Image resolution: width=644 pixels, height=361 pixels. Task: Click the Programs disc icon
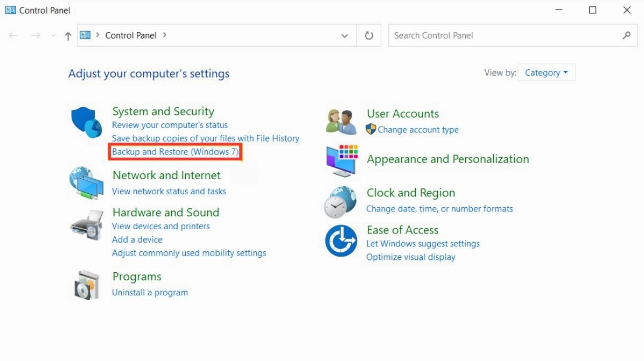[x=88, y=284]
